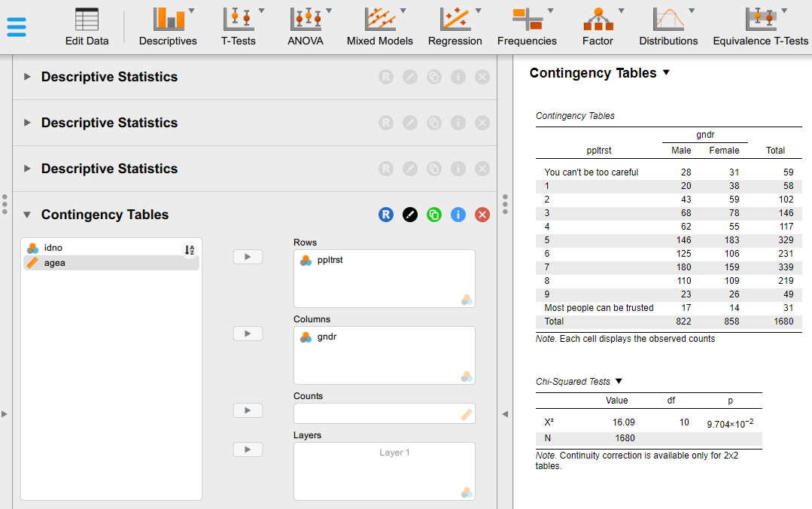Collapse the Contingency Tables analysis section
The width and height of the screenshot is (812, 509).
pyautogui.click(x=27, y=215)
